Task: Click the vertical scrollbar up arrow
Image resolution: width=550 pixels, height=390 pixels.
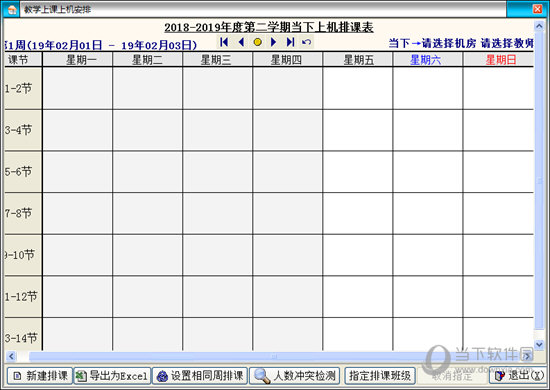Action: coord(539,26)
